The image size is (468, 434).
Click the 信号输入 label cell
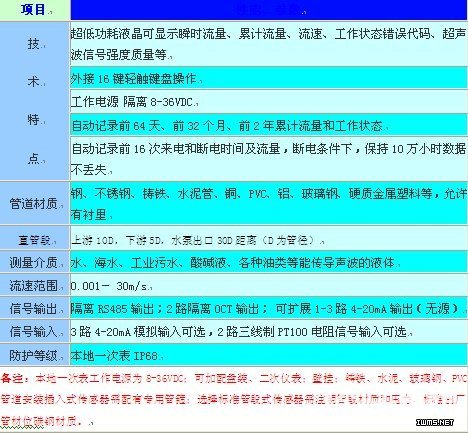point(34,332)
